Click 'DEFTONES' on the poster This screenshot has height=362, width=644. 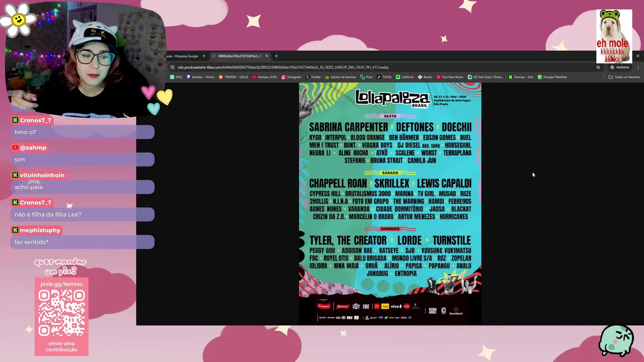[415, 127]
